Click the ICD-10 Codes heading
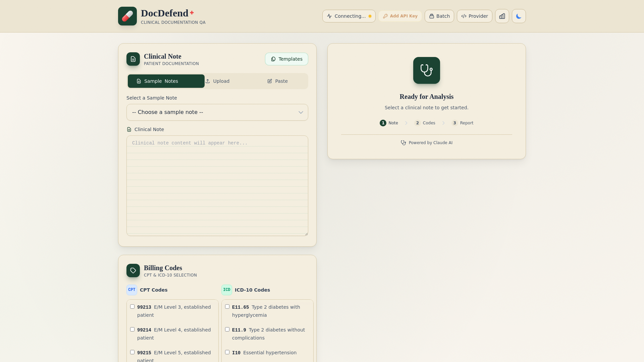The image size is (644, 362). 252,290
